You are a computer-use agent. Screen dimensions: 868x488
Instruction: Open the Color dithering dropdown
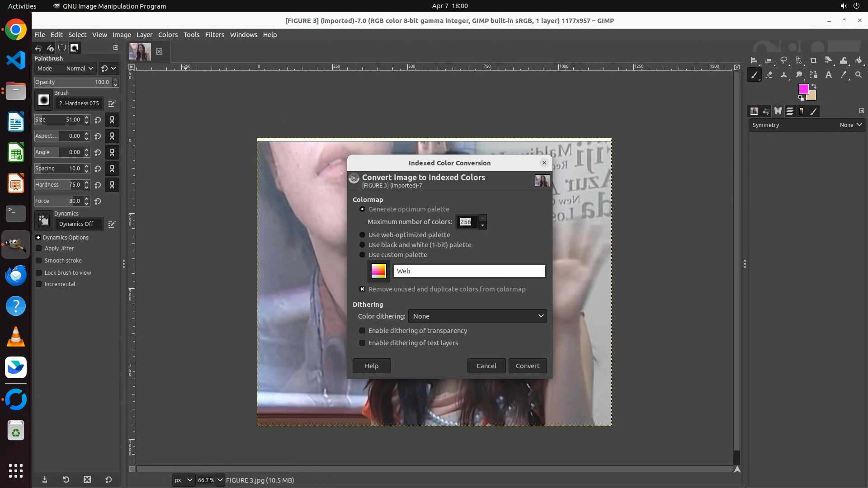click(x=477, y=316)
